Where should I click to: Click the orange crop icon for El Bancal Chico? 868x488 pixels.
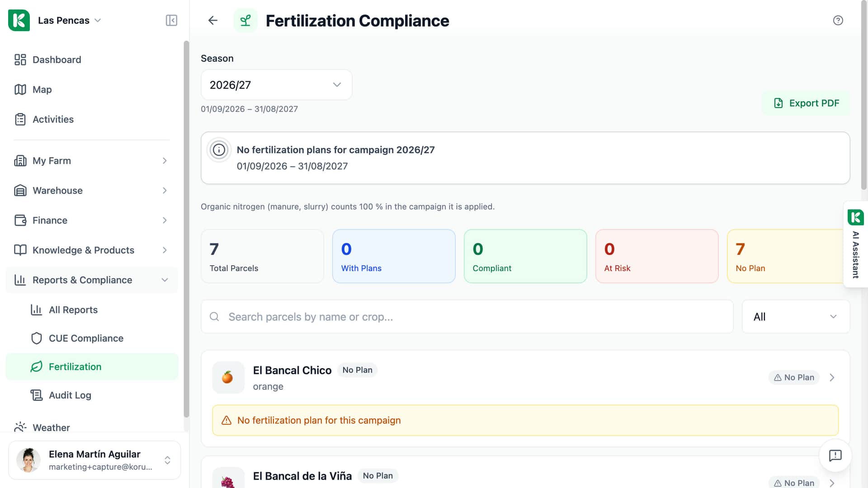click(228, 377)
